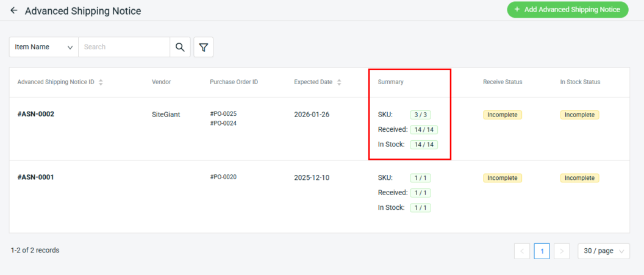Open the #ASN-0001 record
Viewport: 644px width, 275px height.
pyautogui.click(x=36, y=177)
